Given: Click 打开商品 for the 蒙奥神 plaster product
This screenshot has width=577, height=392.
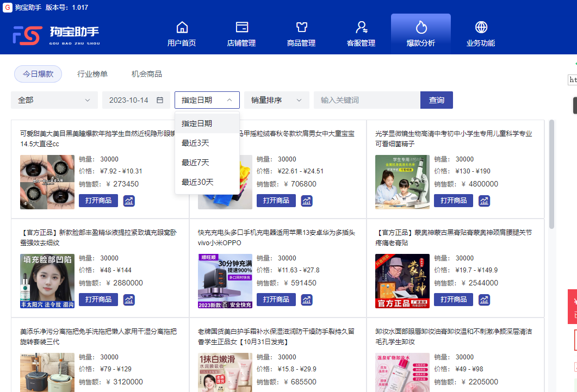Looking at the screenshot, I should click(x=454, y=300).
